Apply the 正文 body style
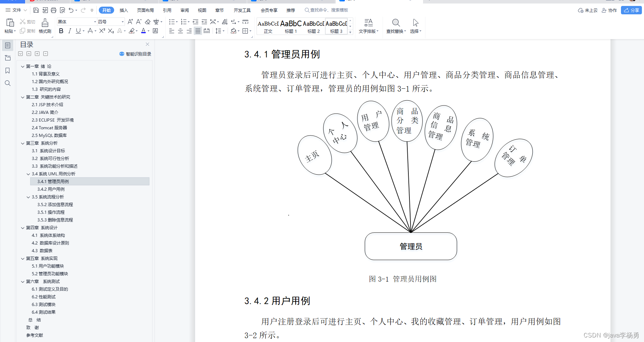Viewport: 644px width, 342px height. (268, 26)
